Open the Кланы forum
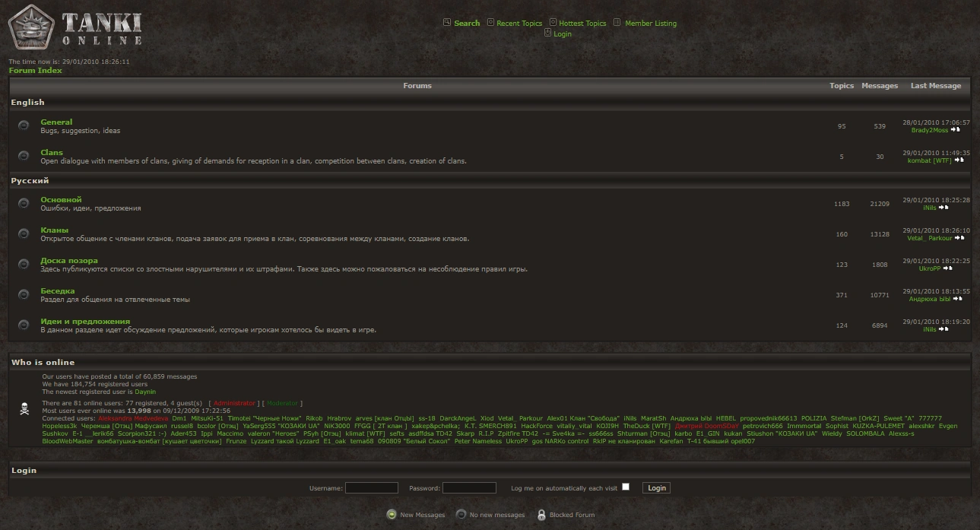980x530 pixels. pyautogui.click(x=55, y=230)
